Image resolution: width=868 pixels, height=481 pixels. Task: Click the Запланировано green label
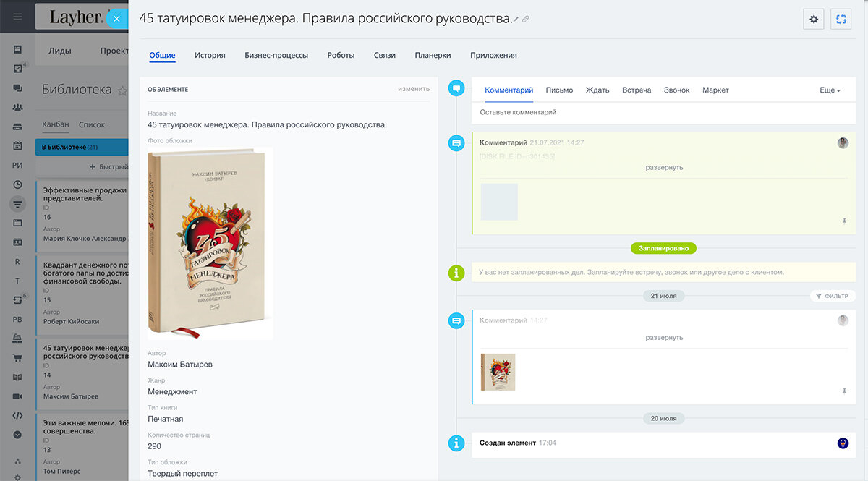click(664, 248)
